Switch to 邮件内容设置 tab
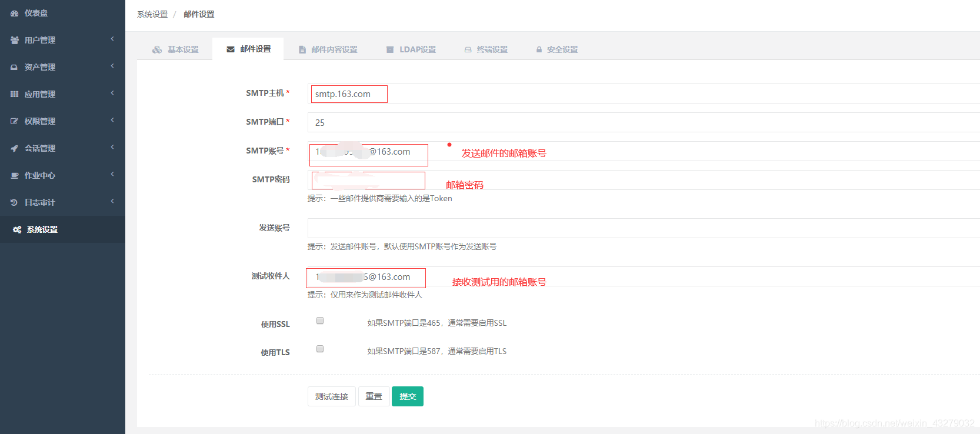Screen dimensions: 980x434 [328, 49]
